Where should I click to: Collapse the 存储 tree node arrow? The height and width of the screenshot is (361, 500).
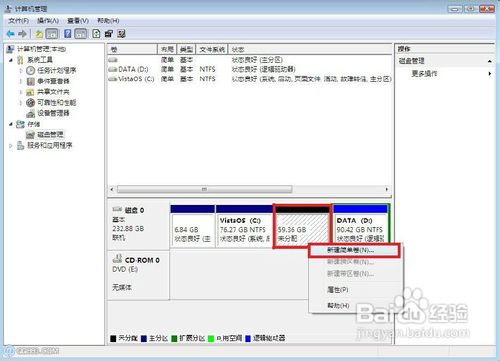[x=11, y=124]
